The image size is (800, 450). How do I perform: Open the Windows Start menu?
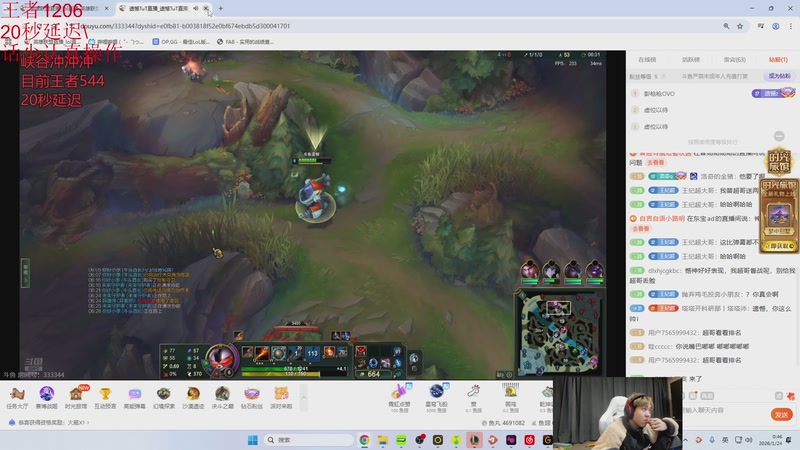(252, 440)
